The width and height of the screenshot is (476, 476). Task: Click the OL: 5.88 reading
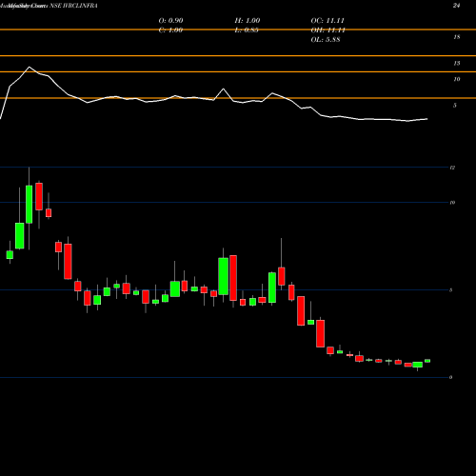326,40
